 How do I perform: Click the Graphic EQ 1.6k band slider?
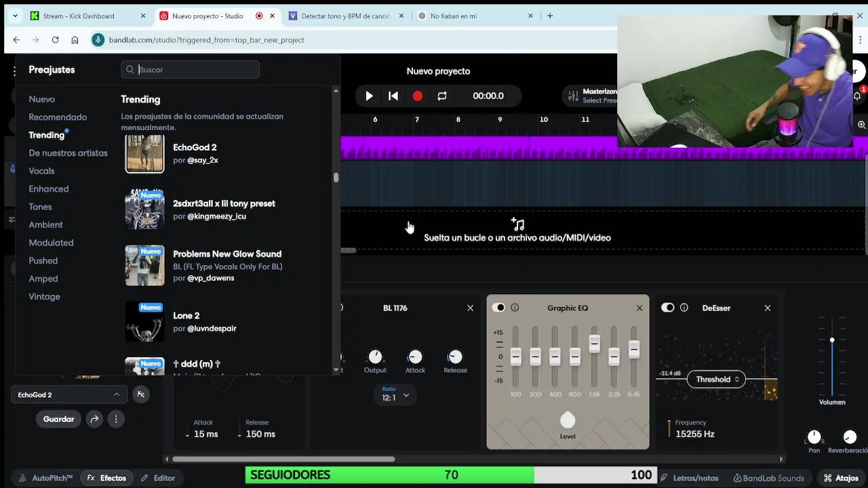[x=595, y=344]
